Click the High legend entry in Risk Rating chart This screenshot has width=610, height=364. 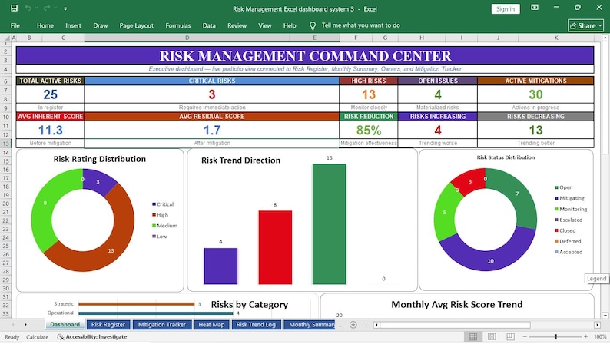tap(162, 215)
